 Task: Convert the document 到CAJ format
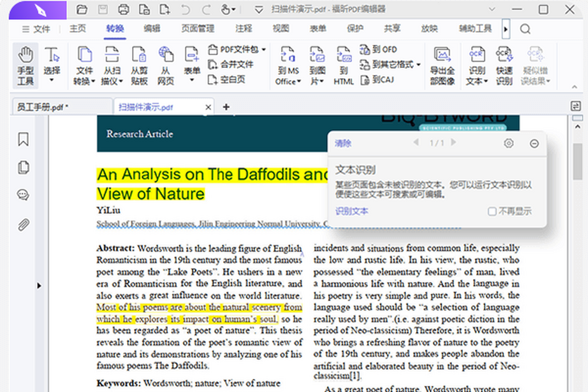[376, 79]
